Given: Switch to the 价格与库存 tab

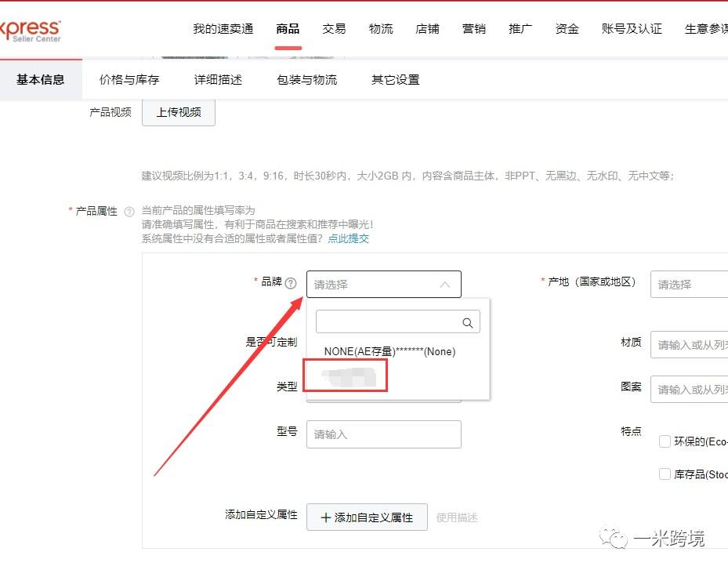Looking at the screenshot, I should point(129,79).
